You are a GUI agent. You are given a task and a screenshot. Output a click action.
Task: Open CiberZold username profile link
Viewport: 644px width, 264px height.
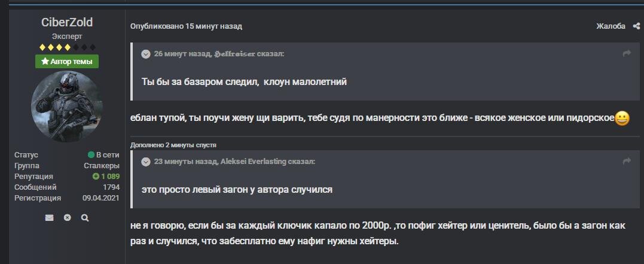tap(67, 22)
